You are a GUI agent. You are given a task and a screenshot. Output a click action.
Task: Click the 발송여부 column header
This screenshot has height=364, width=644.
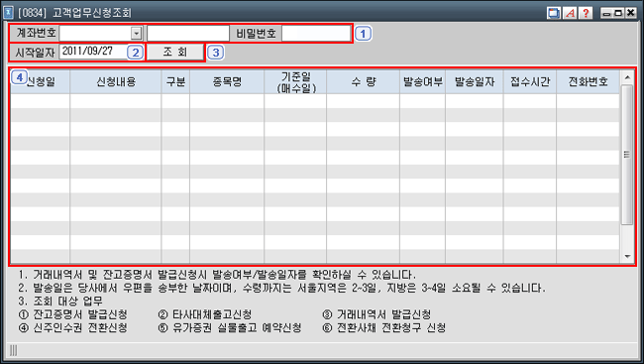[423, 82]
